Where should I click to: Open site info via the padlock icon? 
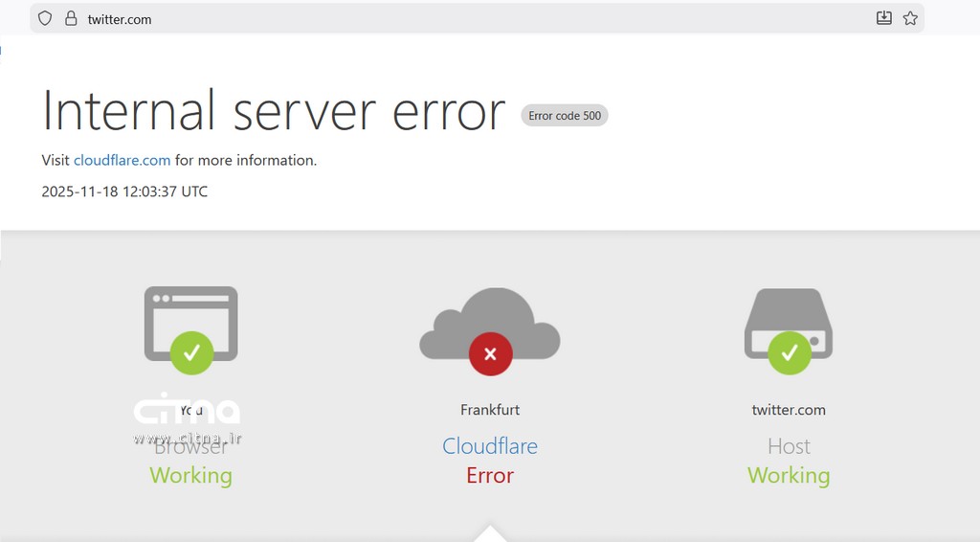(70, 18)
